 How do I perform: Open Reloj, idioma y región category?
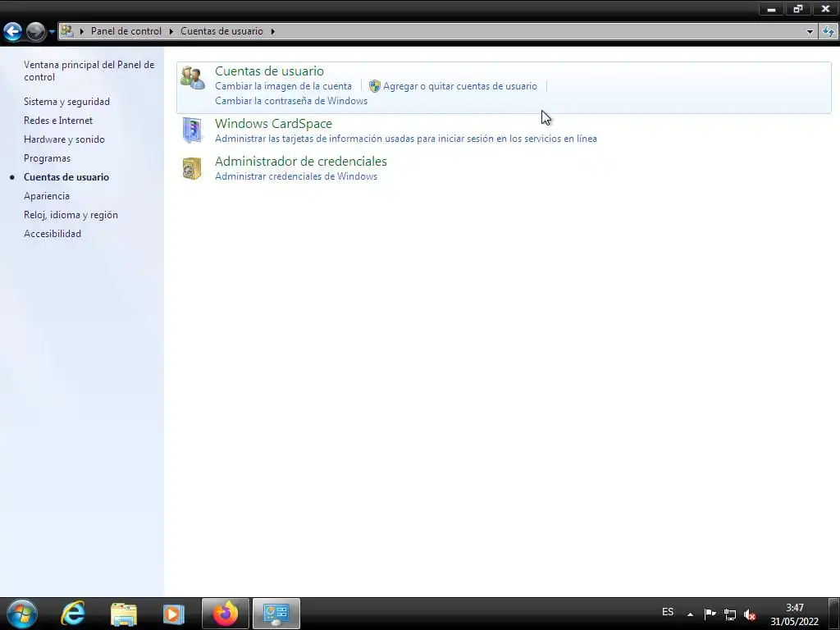(71, 215)
